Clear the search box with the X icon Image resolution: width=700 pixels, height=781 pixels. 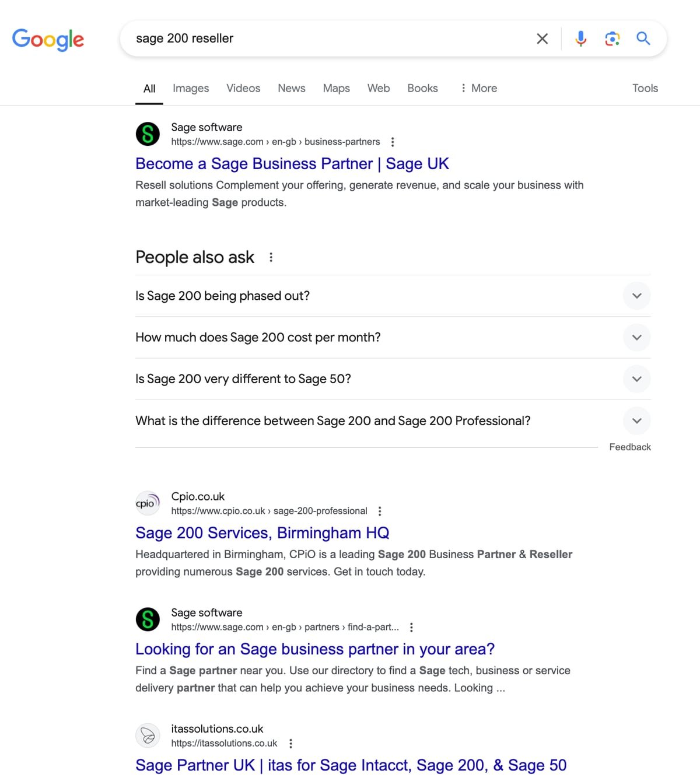[542, 38]
